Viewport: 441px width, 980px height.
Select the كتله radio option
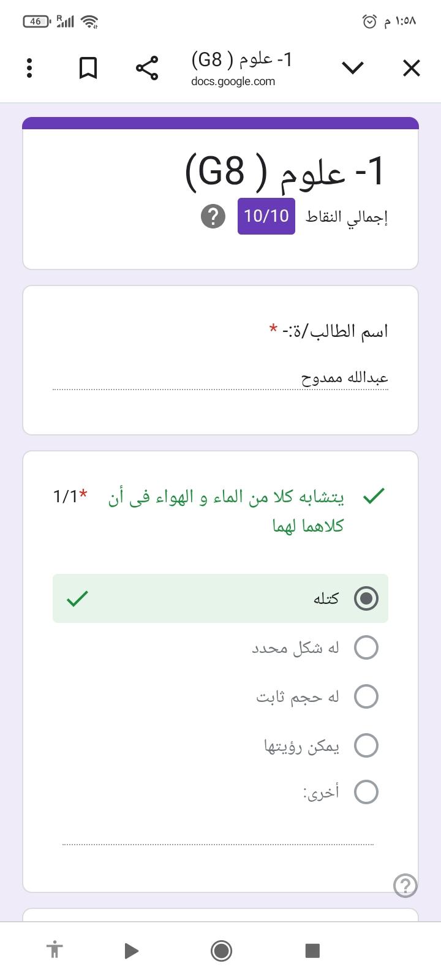coord(366,598)
